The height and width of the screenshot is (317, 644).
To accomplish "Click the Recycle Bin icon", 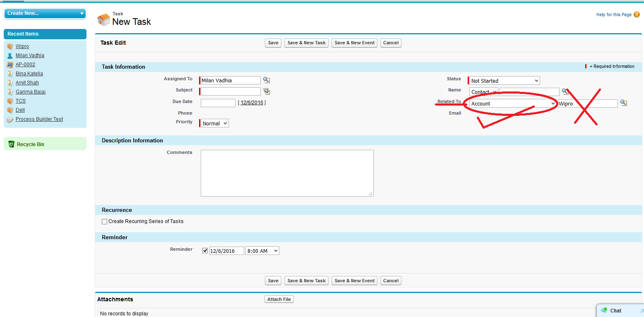I will pos(11,144).
